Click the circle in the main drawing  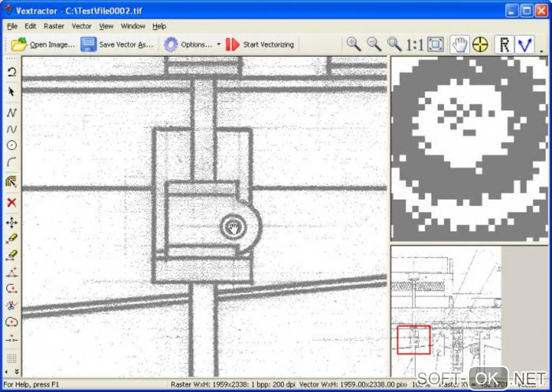[x=233, y=227]
